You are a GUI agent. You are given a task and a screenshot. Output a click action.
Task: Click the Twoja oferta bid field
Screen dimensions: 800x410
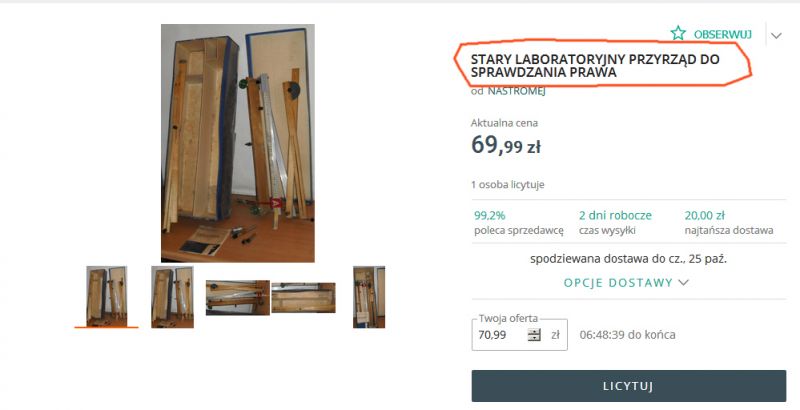519,335
